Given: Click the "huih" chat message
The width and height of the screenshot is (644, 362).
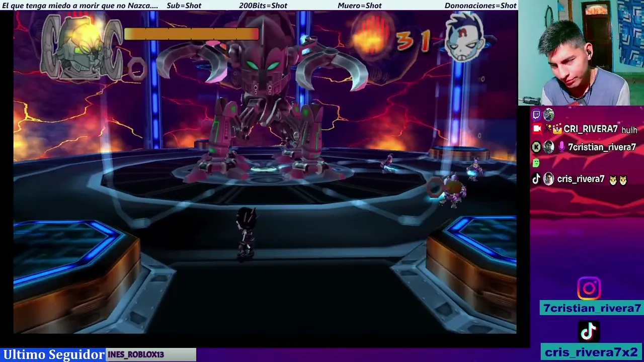Looking at the screenshot, I should [629, 130].
